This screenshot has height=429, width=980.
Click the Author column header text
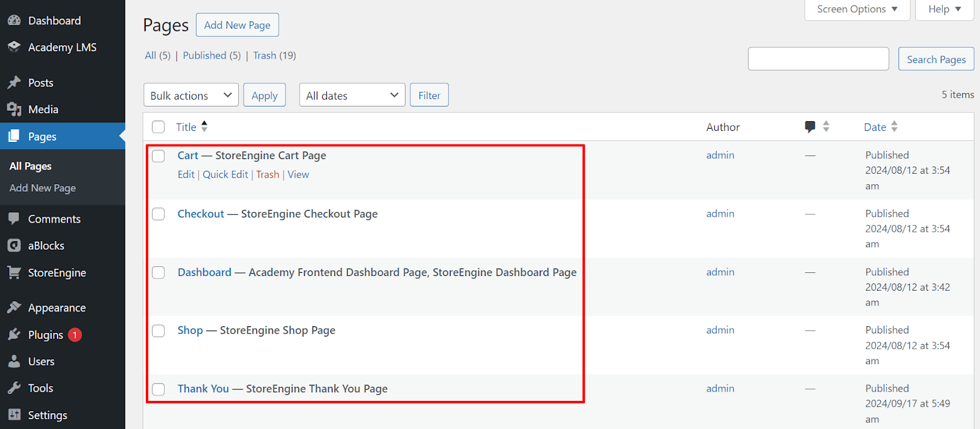[723, 127]
